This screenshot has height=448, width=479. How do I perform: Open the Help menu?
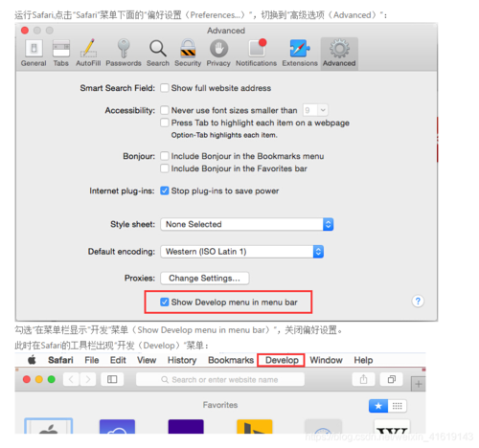coord(363,360)
